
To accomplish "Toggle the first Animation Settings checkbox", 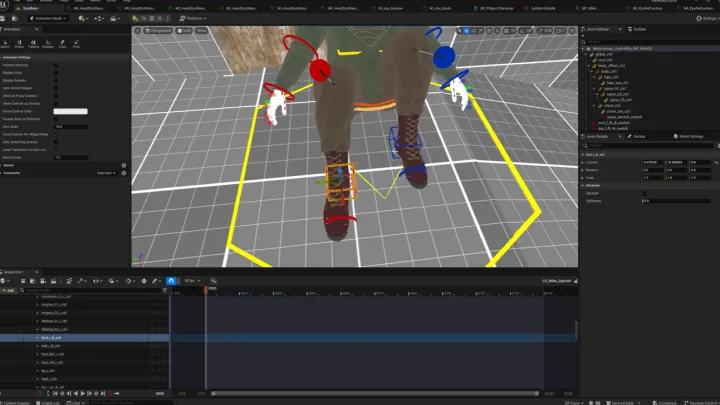I will (56, 65).
